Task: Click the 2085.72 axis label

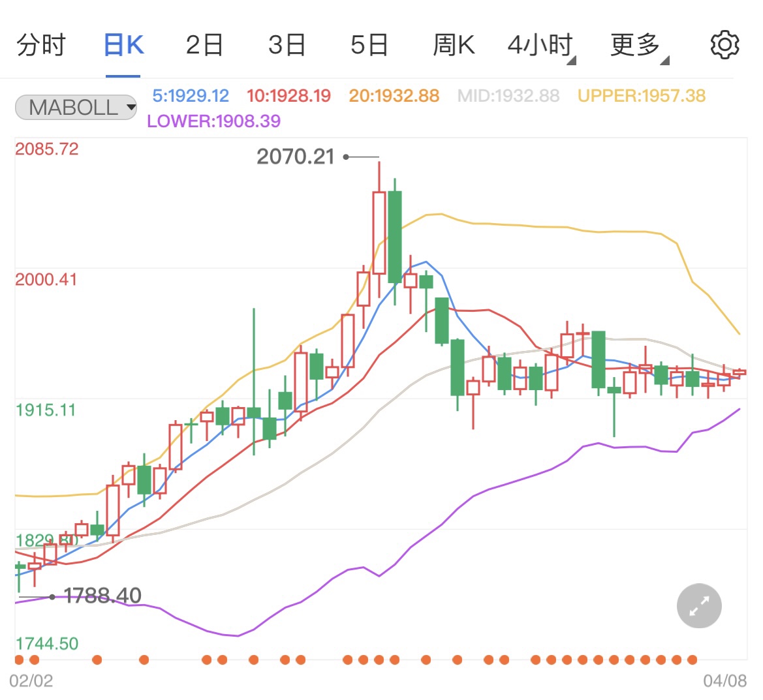Action: pyautogui.click(x=47, y=149)
